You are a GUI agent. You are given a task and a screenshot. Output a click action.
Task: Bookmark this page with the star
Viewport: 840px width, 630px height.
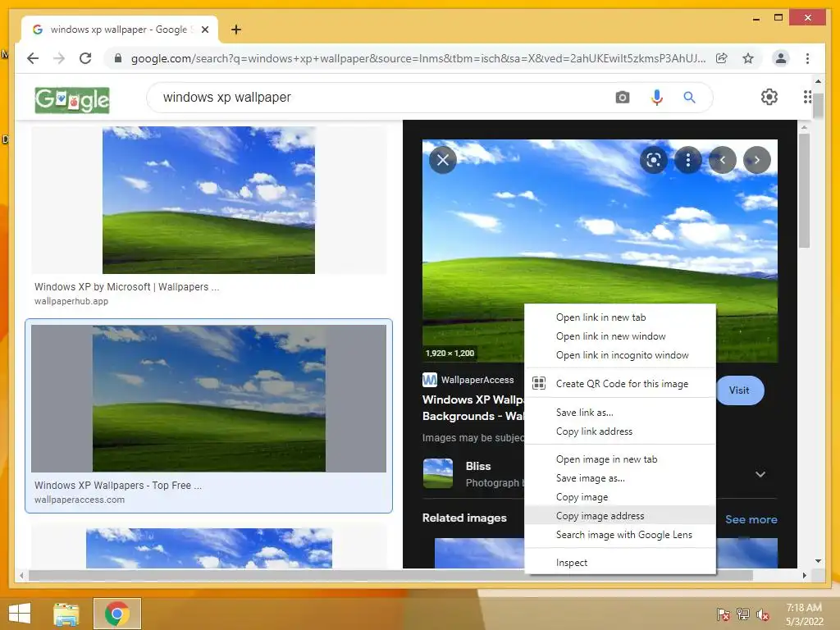pos(748,58)
